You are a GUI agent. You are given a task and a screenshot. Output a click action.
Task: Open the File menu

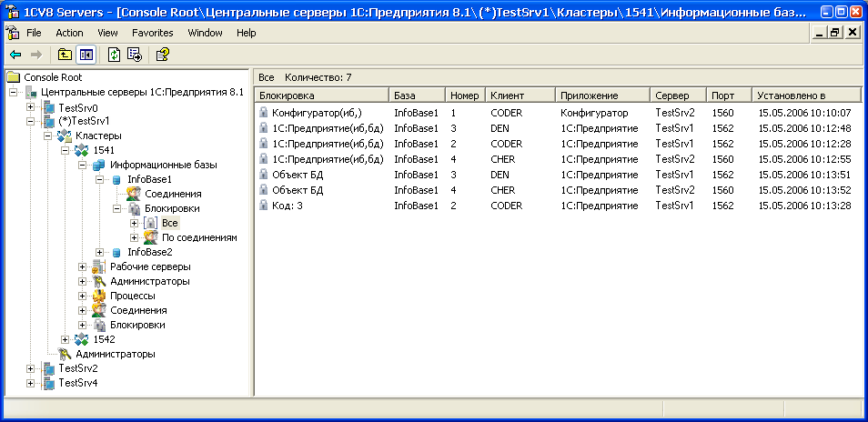35,33
